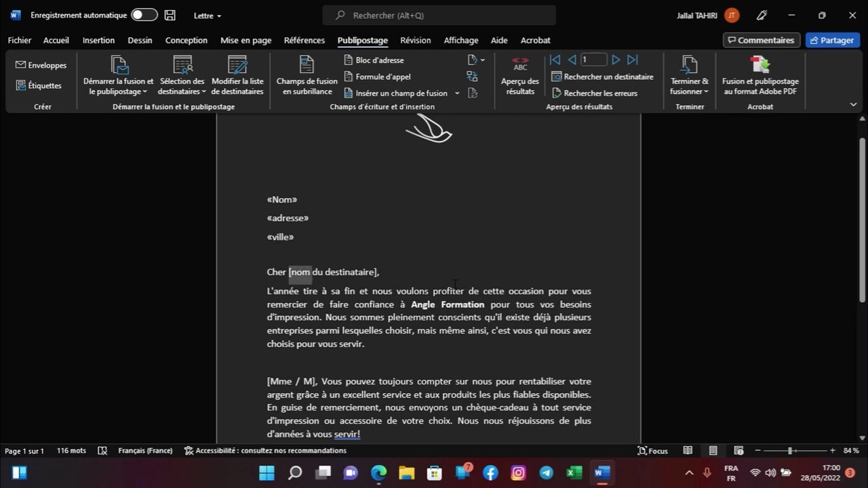868x488 pixels.
Task: Switch to the Mise en page tab
Action: 246,41
